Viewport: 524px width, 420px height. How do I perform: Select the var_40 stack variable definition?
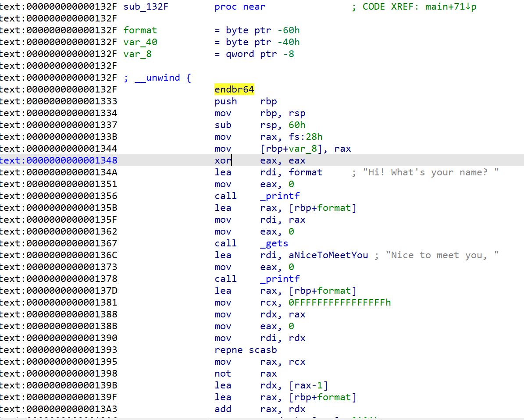coord(140,42)
